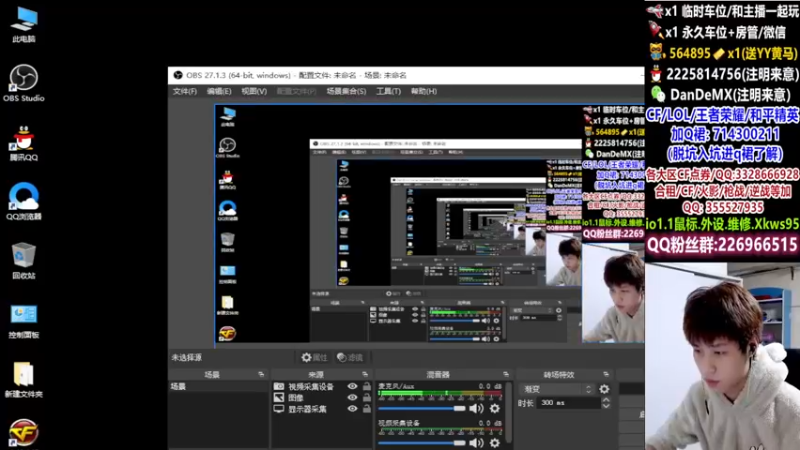This screenshot has width=800, height=450.
Task: Open transition properties gear beside 渐变
Action: click(604, 389)
